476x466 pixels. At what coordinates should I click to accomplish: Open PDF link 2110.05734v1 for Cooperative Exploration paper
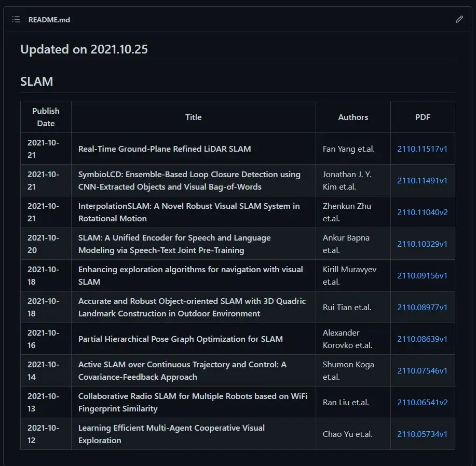click(x=422, y=434)
